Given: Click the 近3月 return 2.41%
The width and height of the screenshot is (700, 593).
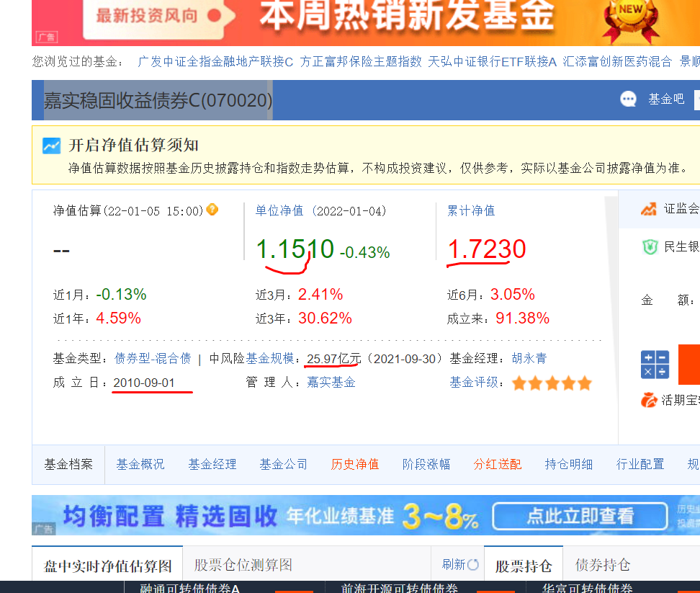Looking at the screenshot, I should click(320, 294).
